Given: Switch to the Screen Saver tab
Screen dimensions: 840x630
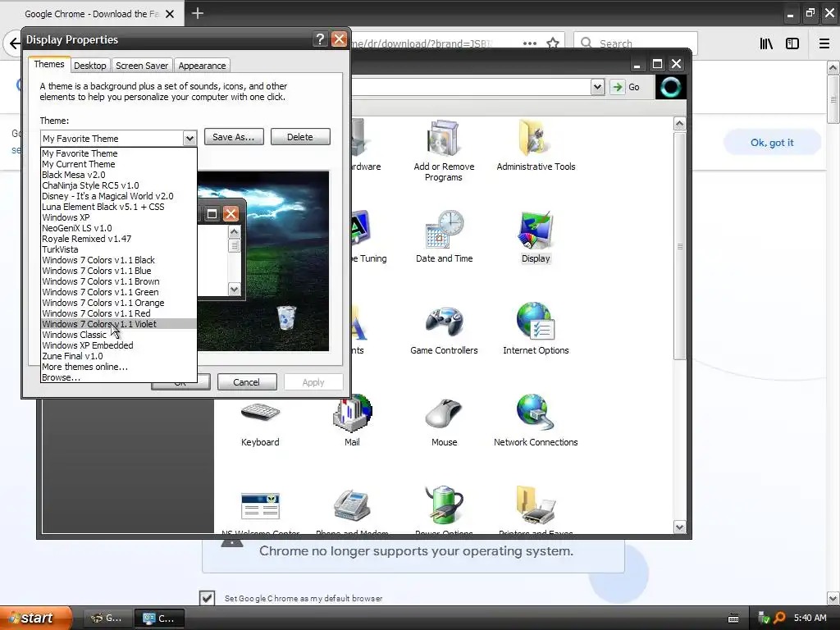Looking at the screenshot, I should (x=142, y=66).
